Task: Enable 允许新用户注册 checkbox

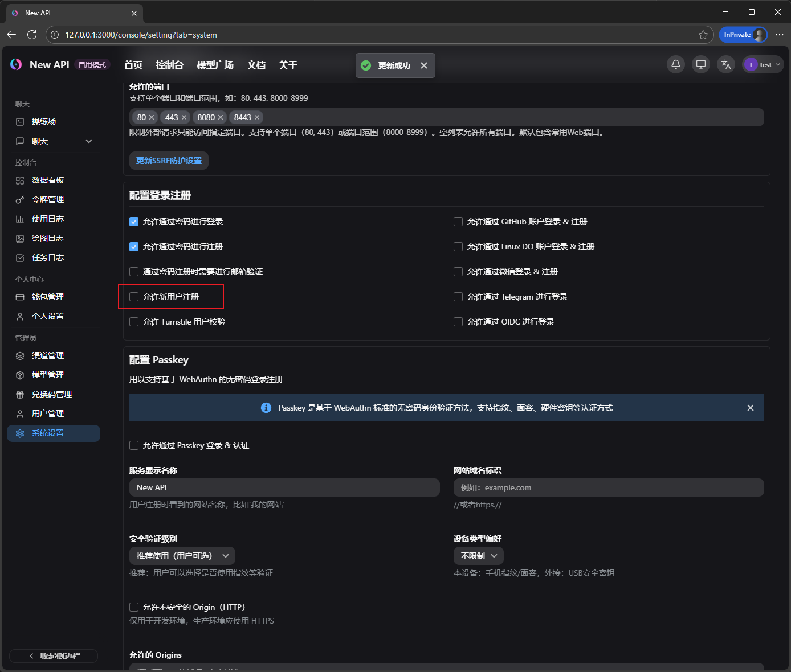Action: click(134, 297)
